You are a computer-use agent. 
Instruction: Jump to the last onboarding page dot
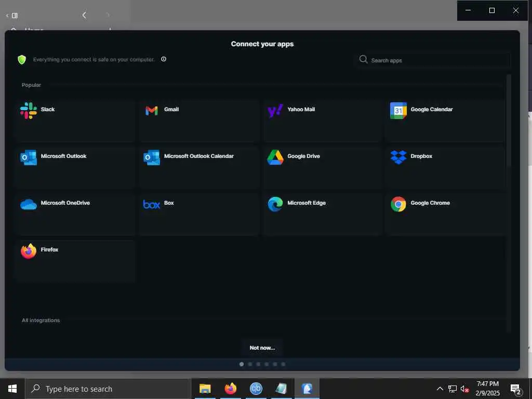(x=283, y=364)
